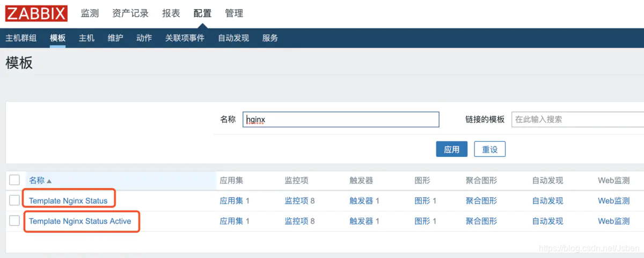Open Web监测 for Template Nginx Status
The height and width of the screenshot is (258, 644).
[x=614, y=201]
